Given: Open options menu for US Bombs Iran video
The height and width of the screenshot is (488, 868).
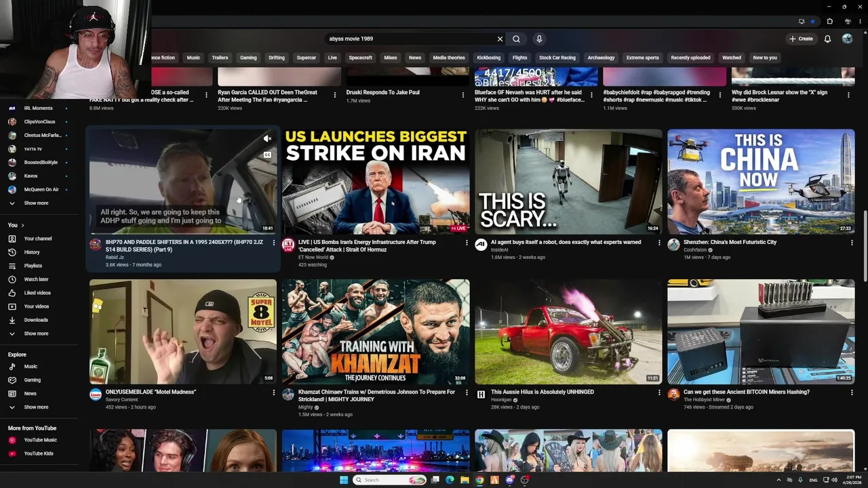Looking at the screenshot, I should coord(467,243).
